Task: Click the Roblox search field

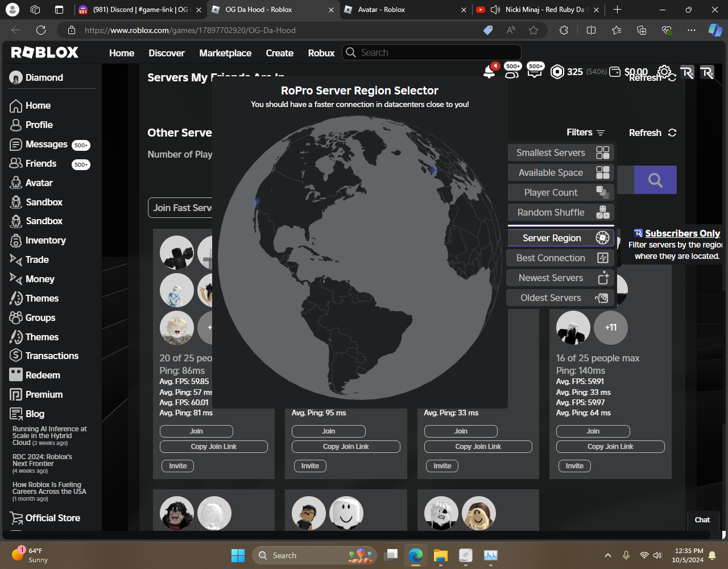Action: [432, 52]
